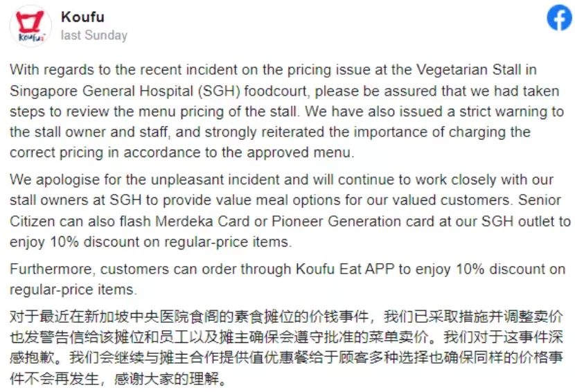Viewport: 575px width, 392px height.
Task: Click the "last Sunday" post timestamp
Action: (x=94, y=35)
